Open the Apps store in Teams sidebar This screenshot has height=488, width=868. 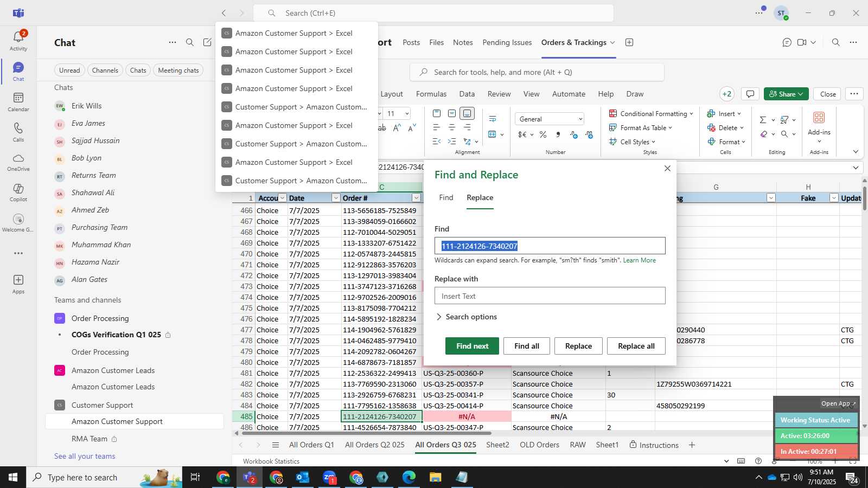click(18, 284)
